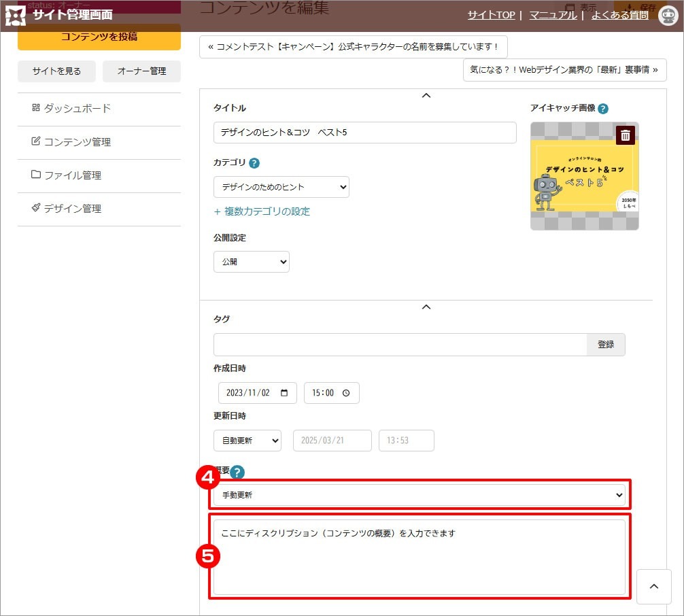Open the カテゴリ dropdown
The image size is (684, 616).
tap(281, 187)
